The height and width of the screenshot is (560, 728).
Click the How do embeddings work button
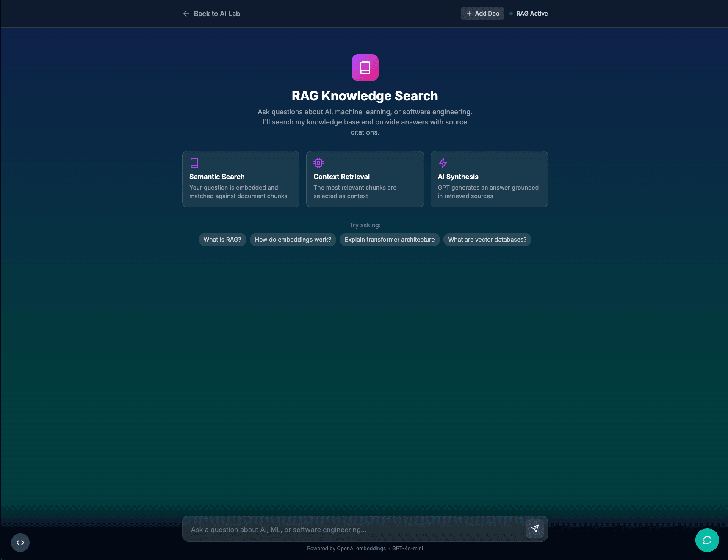293,239
